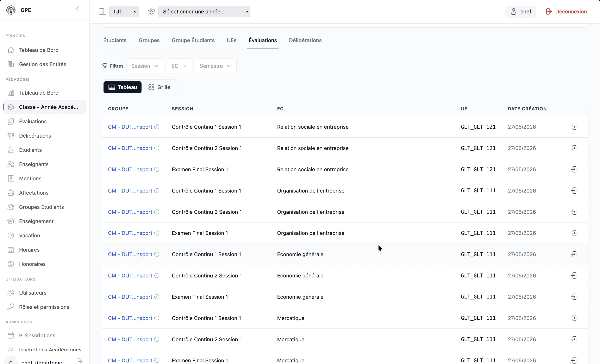
Task: Open the CM - DUT...nsport link in Examen Final Mercatique row
Action: point(130,360)
